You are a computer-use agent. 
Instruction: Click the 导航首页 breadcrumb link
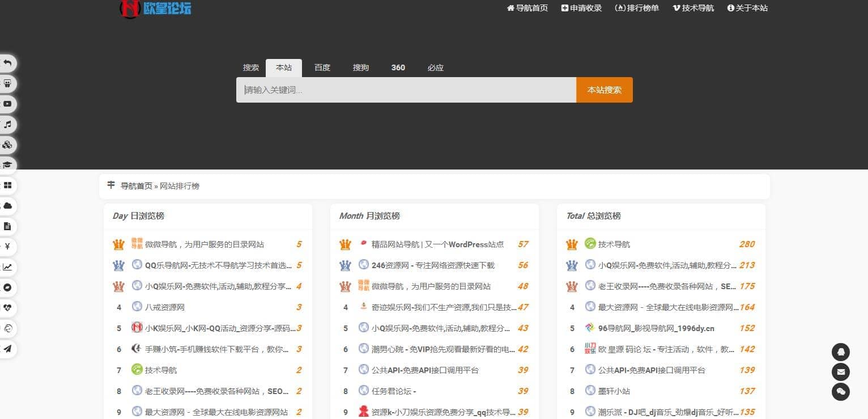(136, 186)
